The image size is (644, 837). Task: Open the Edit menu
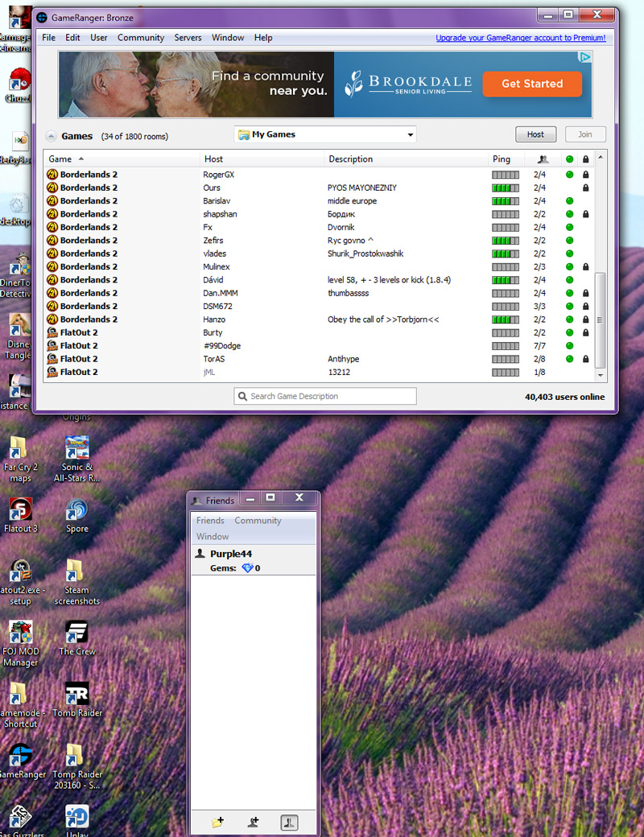pos(72,37)
